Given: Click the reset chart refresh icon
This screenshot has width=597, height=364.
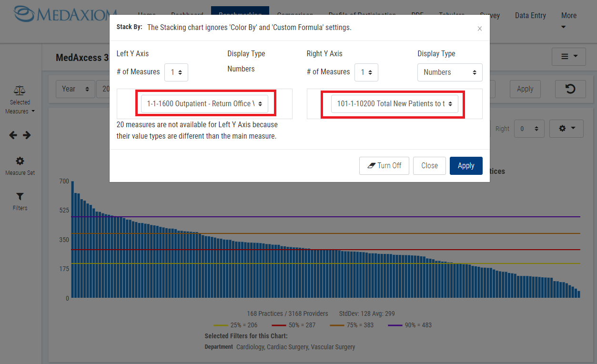Looking at the screenshot, I should click(x=570, y=89).
